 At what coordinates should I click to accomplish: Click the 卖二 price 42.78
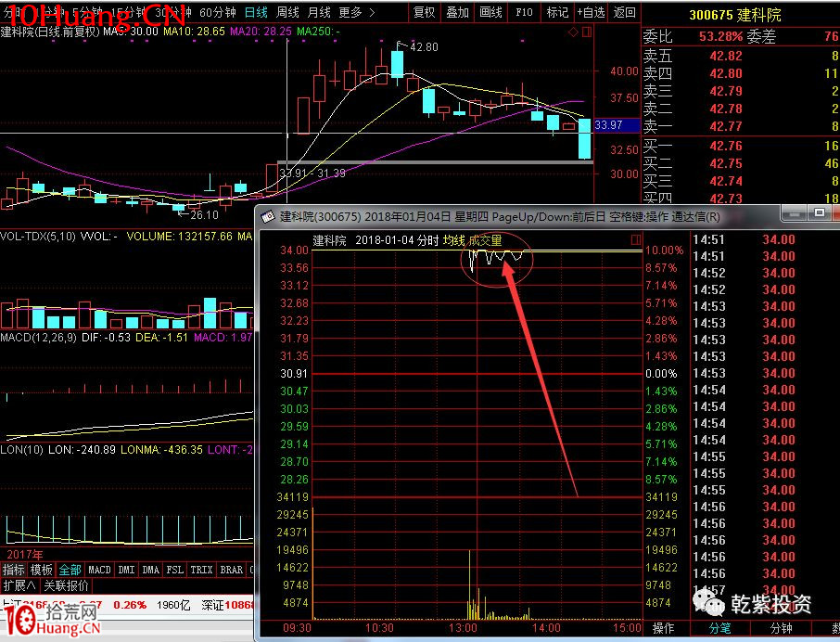point(726,109)
